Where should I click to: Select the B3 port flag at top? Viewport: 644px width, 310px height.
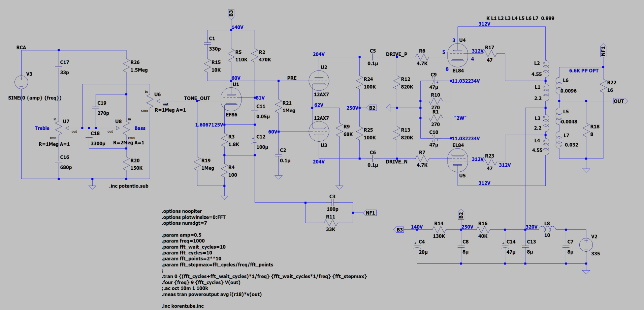point(231,14)
